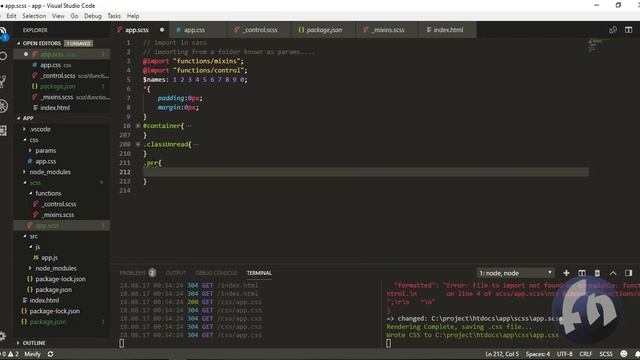Screen dimensions: 640x360
Task: Open the Tasks menu
Action: (x=114, y=16)
